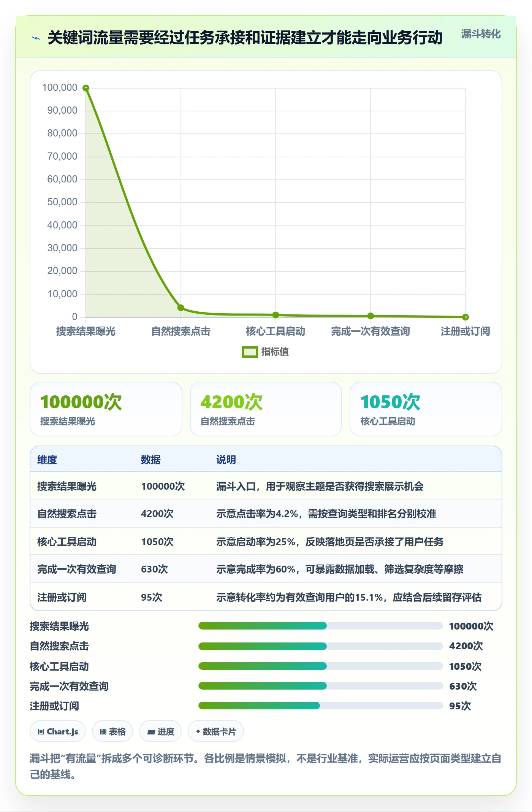Click the 注册或订阅 progress bar

pos(320,706)
